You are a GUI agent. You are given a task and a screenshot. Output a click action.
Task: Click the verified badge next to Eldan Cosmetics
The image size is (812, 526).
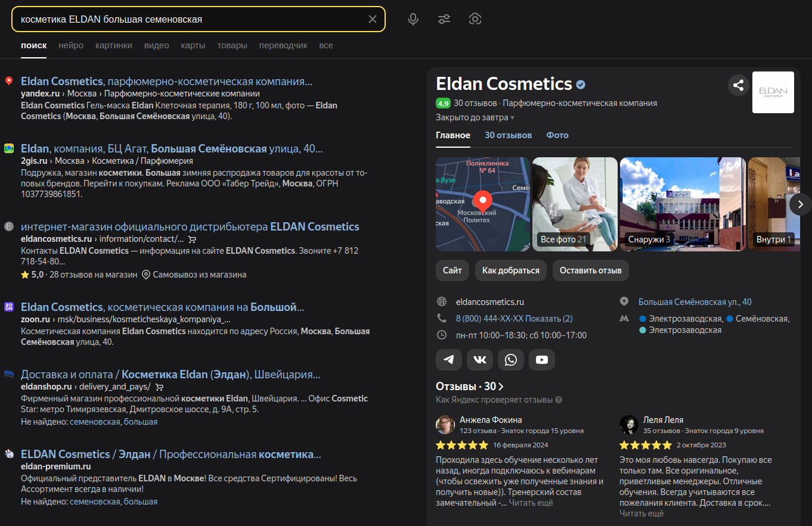pos(580,84)
